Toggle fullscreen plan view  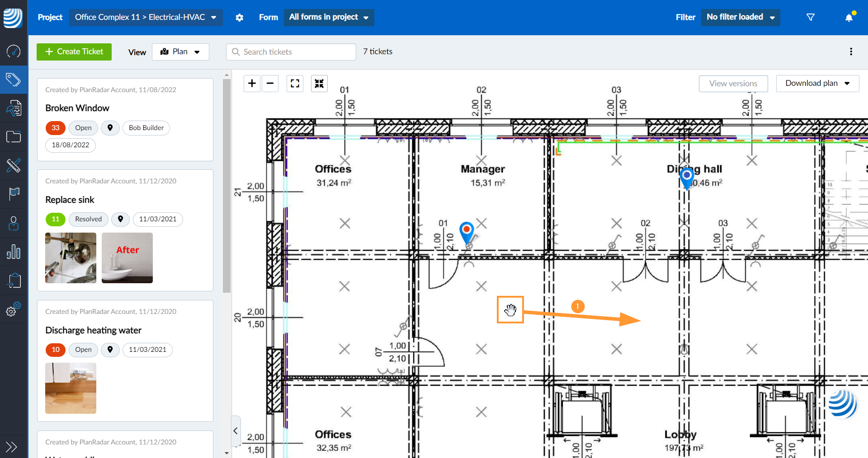[x=295, y=84]
